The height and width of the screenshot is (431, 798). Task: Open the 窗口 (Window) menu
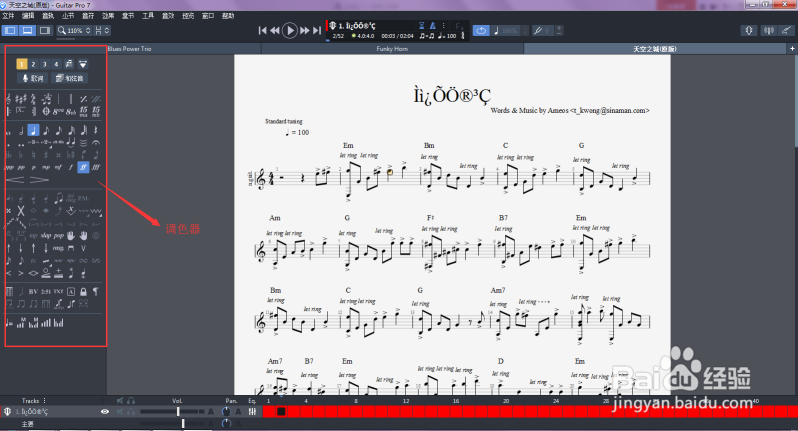pyautogui.click(x=208, y=16)
